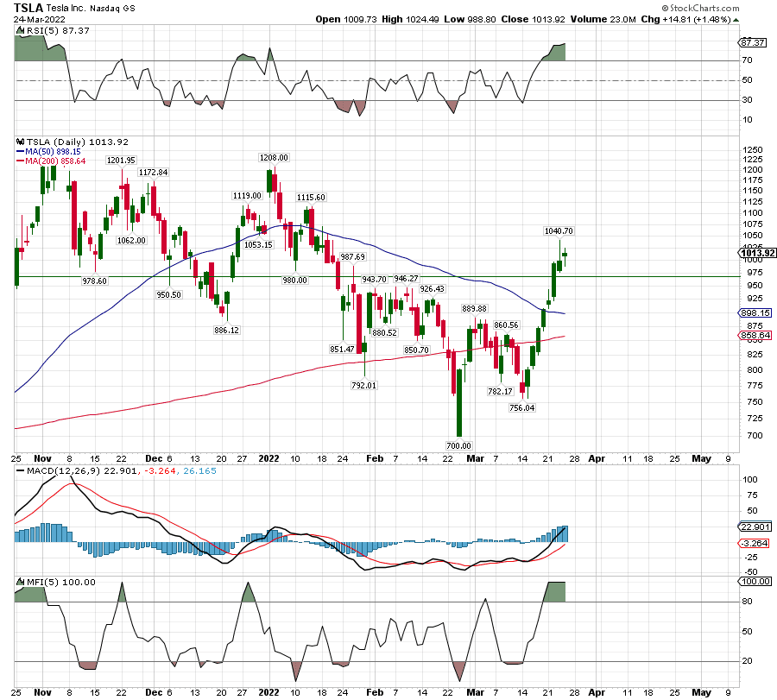Click the Volume 23.0M value

603,19
